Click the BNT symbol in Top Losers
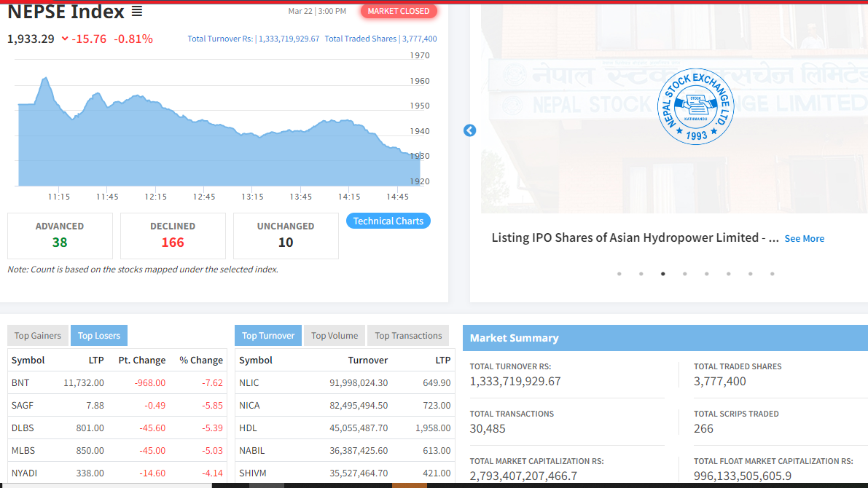This screenshot has height=488, width=868. 20,383
